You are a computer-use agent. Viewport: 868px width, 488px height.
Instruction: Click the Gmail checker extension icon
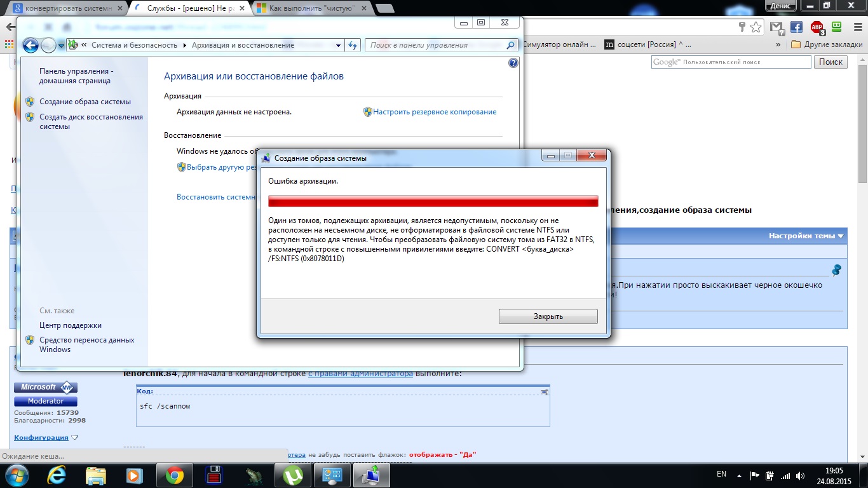(776, 27)
